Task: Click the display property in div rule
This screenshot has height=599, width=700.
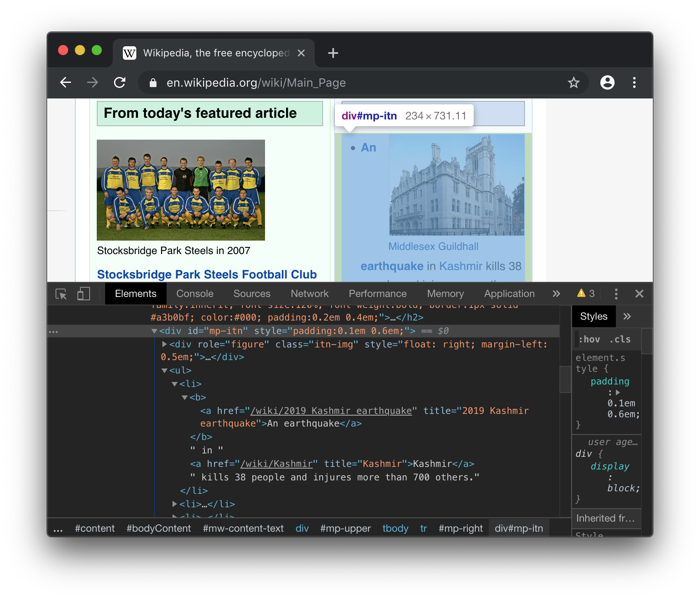Action: click(610, 466)
